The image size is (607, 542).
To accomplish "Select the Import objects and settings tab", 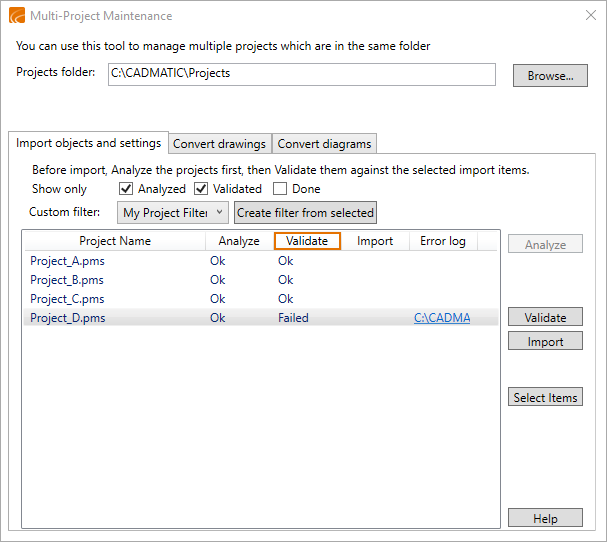I will 88,143.
